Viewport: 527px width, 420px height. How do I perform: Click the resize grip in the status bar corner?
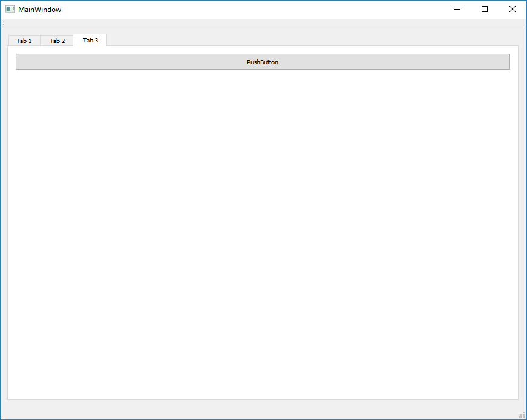point(521,415)
